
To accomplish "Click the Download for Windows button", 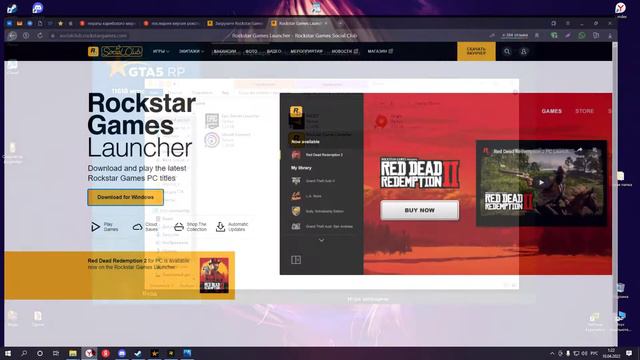I will (x=125, y=197).
